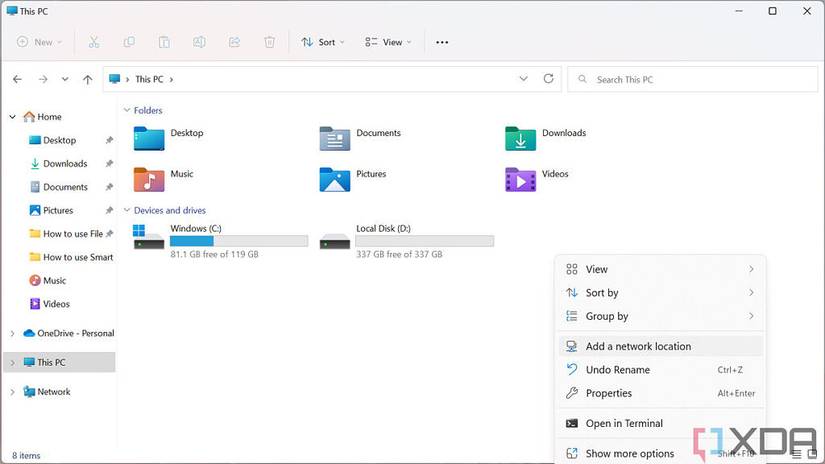This screenshot has width=825, height=464.
Task: Collapse the Devices and drives group
Action: [x=127, y=210]
